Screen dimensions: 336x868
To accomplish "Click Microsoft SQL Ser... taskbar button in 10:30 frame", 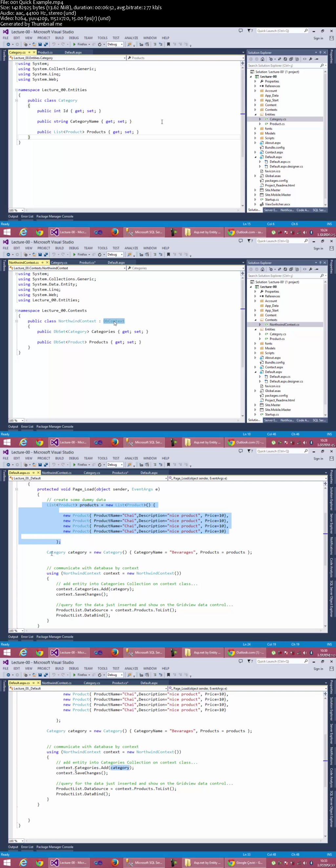I will coord(144,653).
